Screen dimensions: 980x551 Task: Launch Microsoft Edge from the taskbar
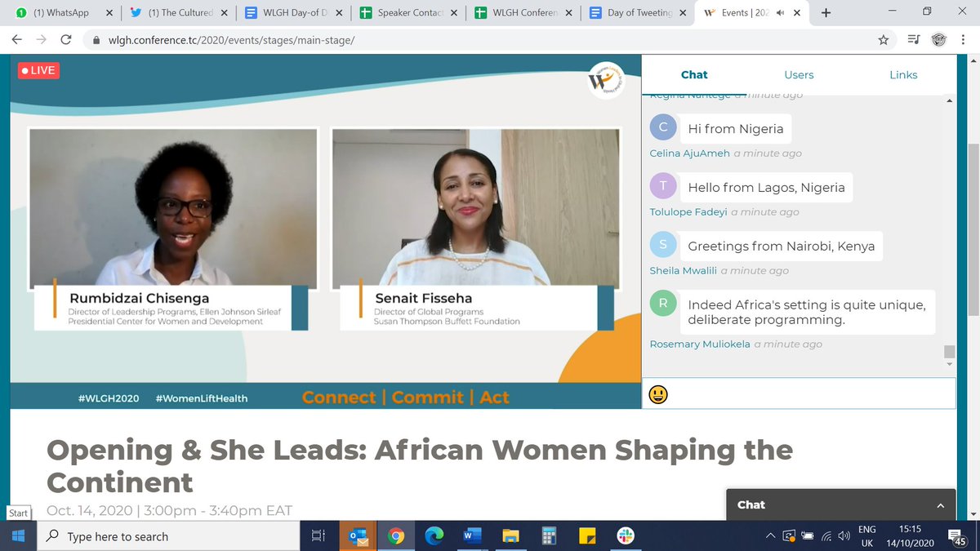click(x=434, y=536)
